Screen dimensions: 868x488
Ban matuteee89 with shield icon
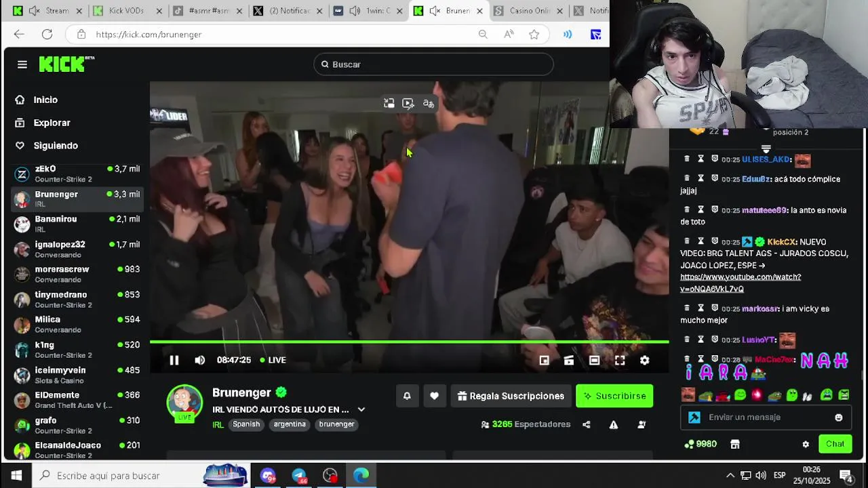click(715, 209)
